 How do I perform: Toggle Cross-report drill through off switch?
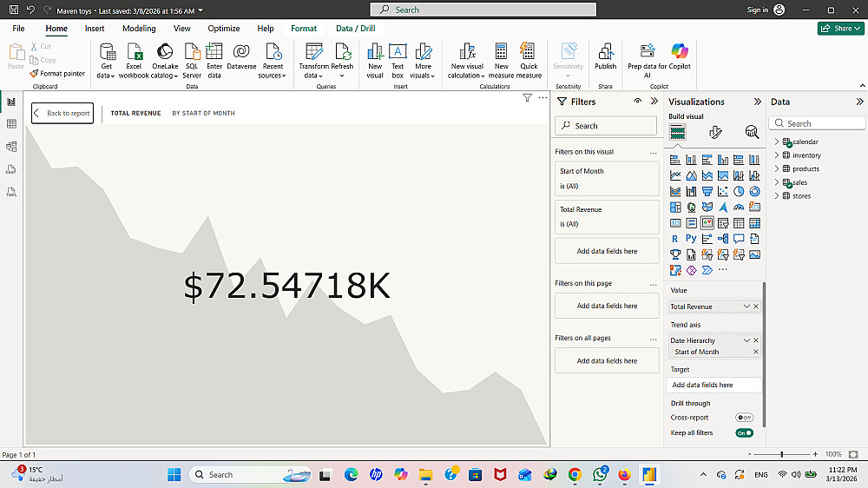click(744, 418)
